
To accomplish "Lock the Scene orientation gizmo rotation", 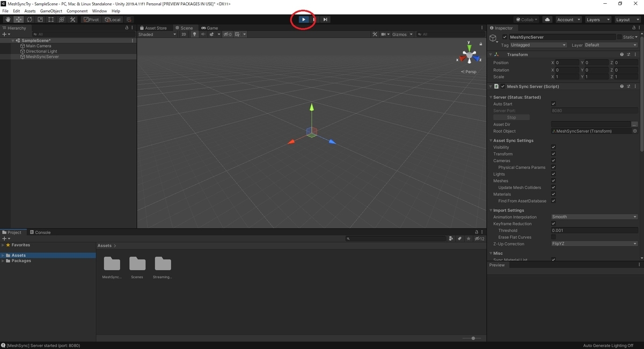I will click(482, 45).
